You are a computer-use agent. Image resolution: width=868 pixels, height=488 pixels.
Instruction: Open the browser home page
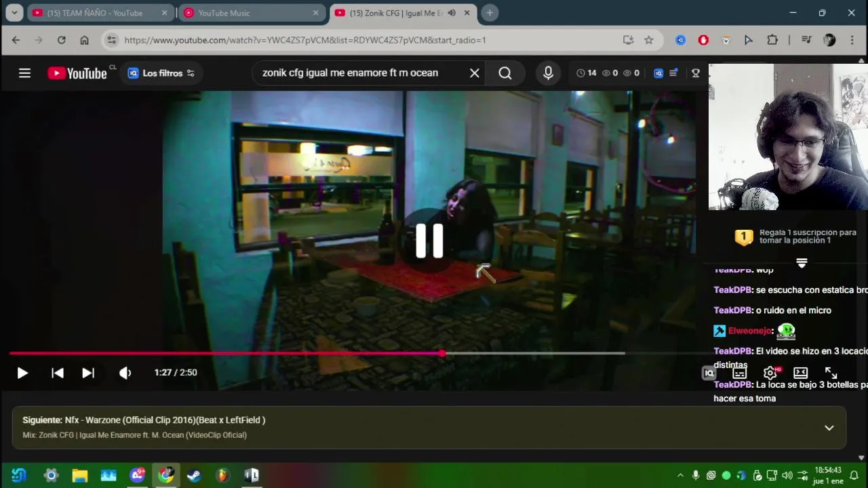tap(84, 40)
